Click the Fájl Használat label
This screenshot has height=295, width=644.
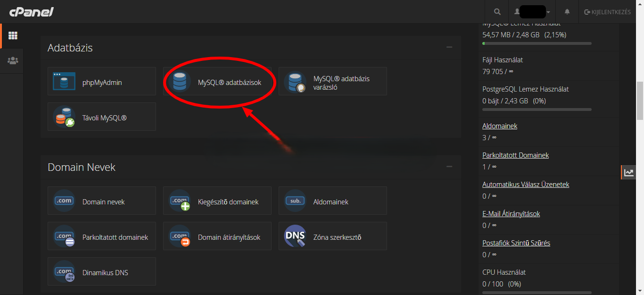click(503, 60)
